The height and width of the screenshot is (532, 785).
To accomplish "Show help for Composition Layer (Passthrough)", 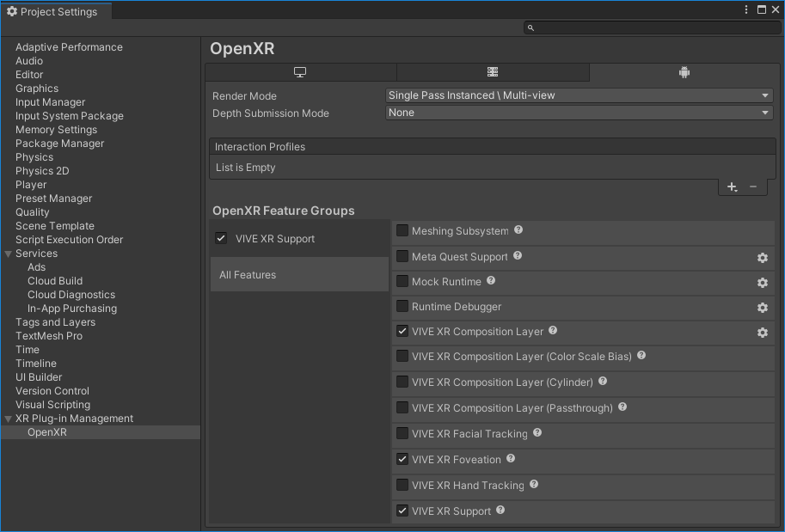I will [x=622, y=407].
